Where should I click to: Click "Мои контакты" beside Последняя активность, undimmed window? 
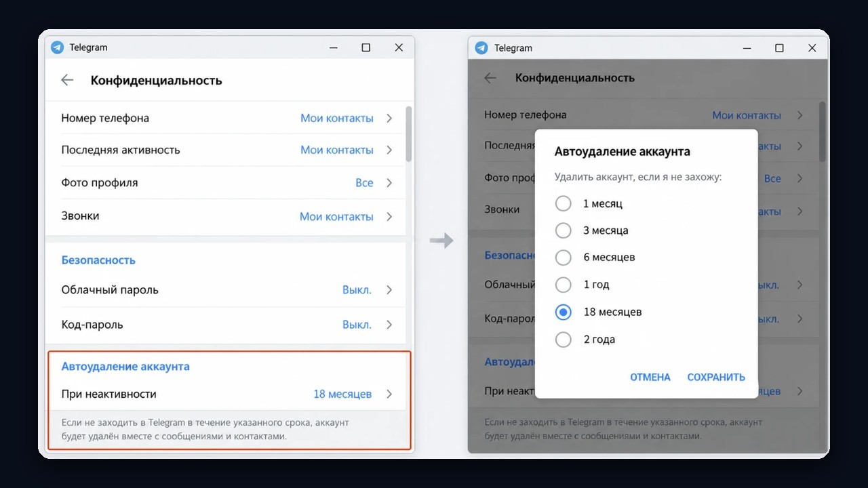click(337, 150)
